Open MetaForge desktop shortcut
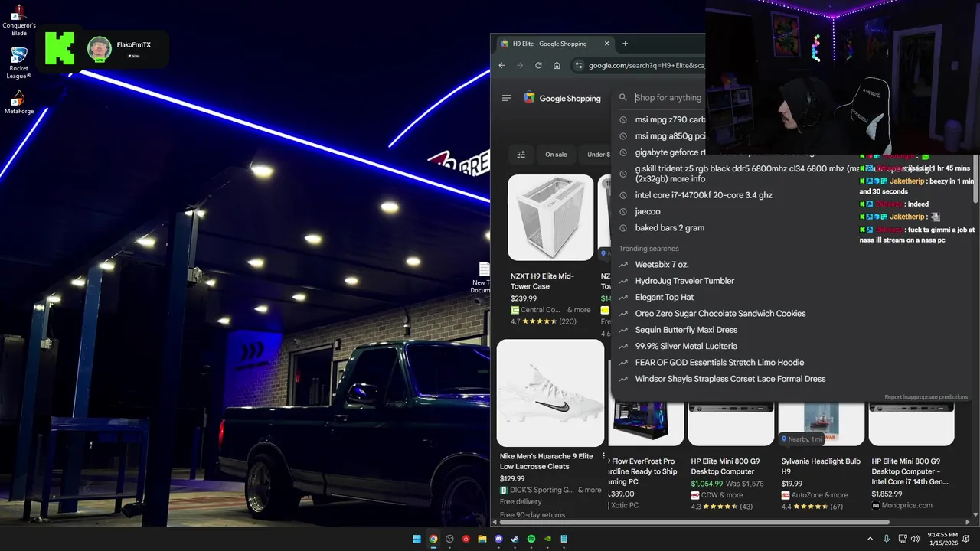 point(18,103)
